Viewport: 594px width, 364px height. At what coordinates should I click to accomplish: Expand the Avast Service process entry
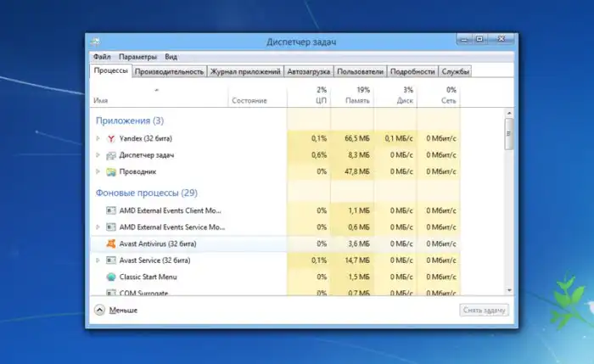(x=98, y=260)
